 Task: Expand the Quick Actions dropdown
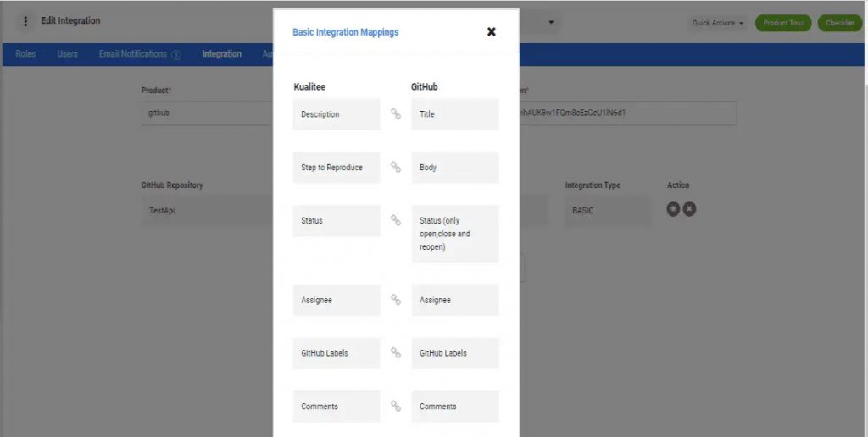point(717,23)
